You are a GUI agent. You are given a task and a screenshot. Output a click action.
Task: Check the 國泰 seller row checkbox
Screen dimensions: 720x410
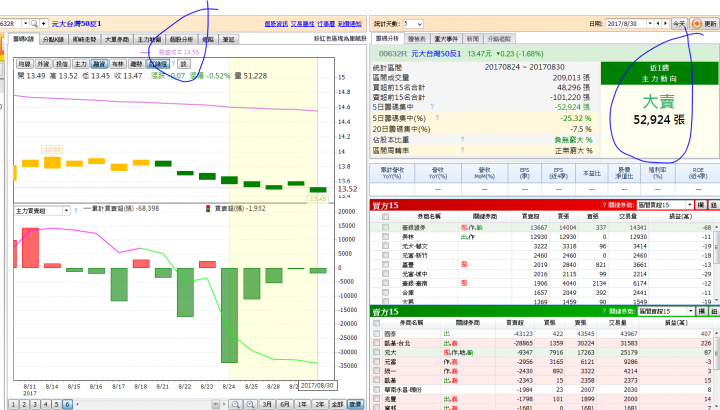[377, 334]
